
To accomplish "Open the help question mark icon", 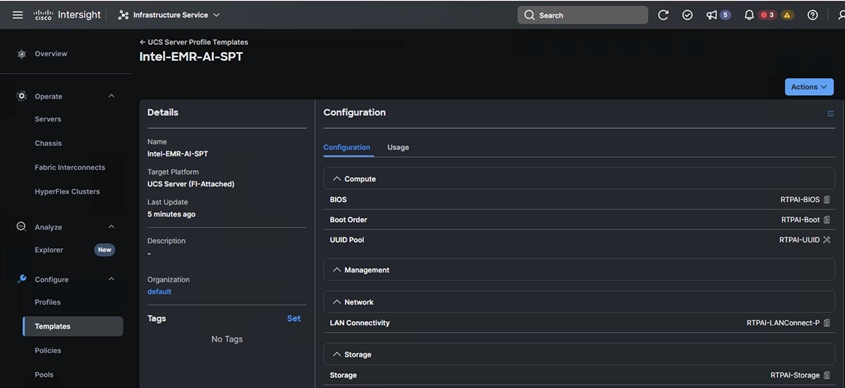I will tap(812, 15).
